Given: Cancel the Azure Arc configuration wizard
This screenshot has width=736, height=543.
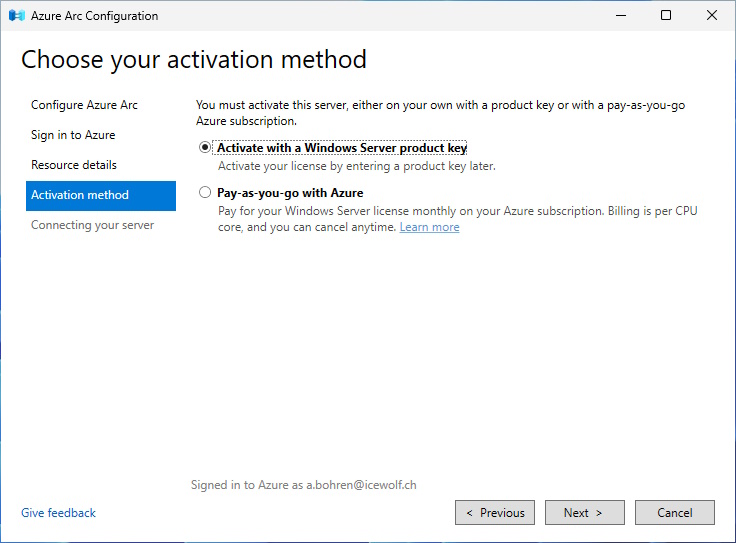Looking at the screenshot, I should pos(675,512).
